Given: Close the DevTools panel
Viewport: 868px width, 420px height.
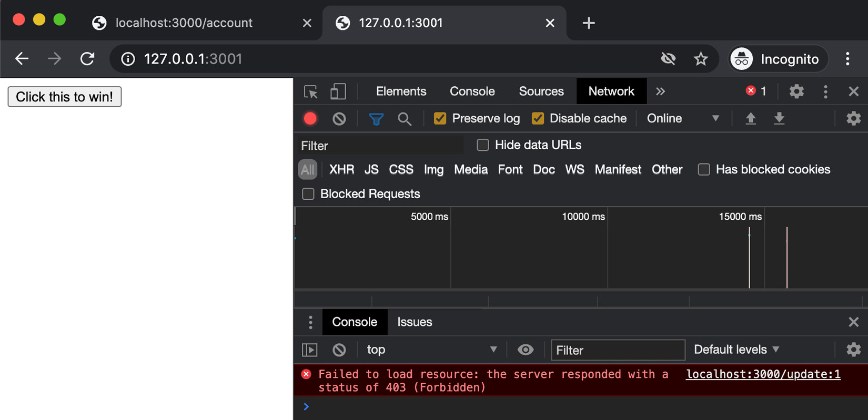Looking at the screenshot, I should click(x=854, y=91).
